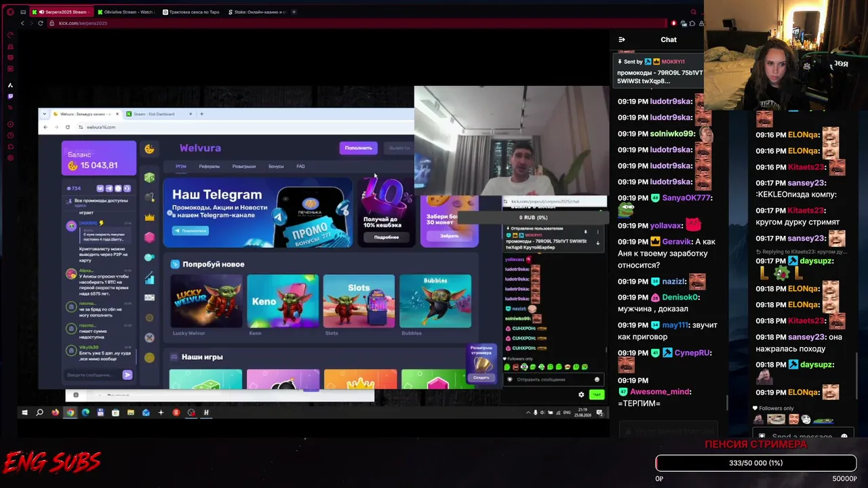The image size is (868, 488).
Task: Switch to Chrome in the streamed taskbar
Action: coord(70,412)
